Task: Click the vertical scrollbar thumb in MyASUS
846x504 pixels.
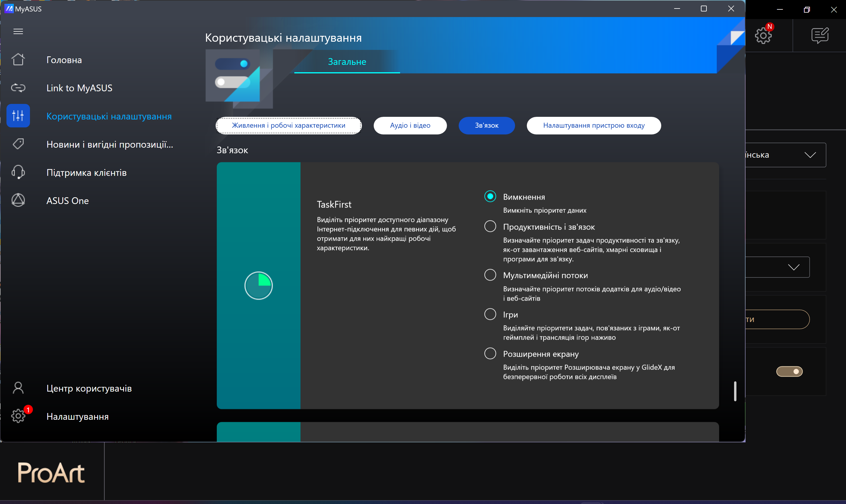Action: pos(735,391)
